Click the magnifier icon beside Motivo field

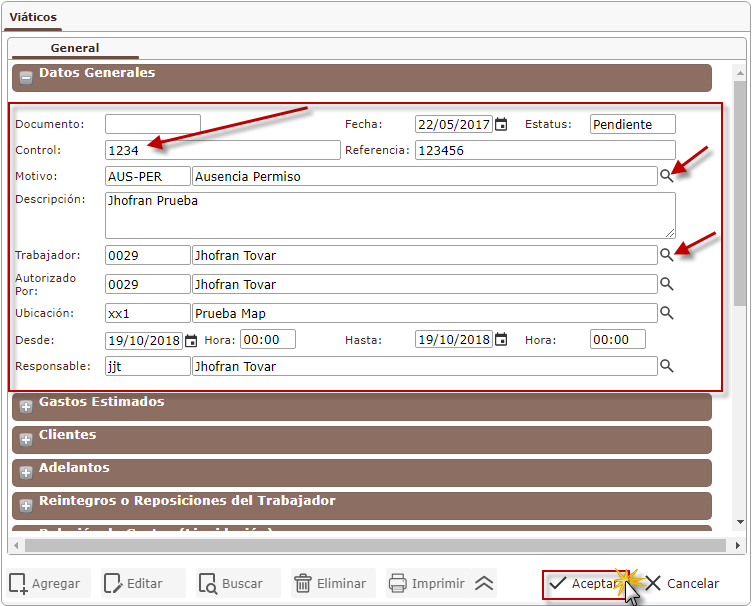coord(666,176)
